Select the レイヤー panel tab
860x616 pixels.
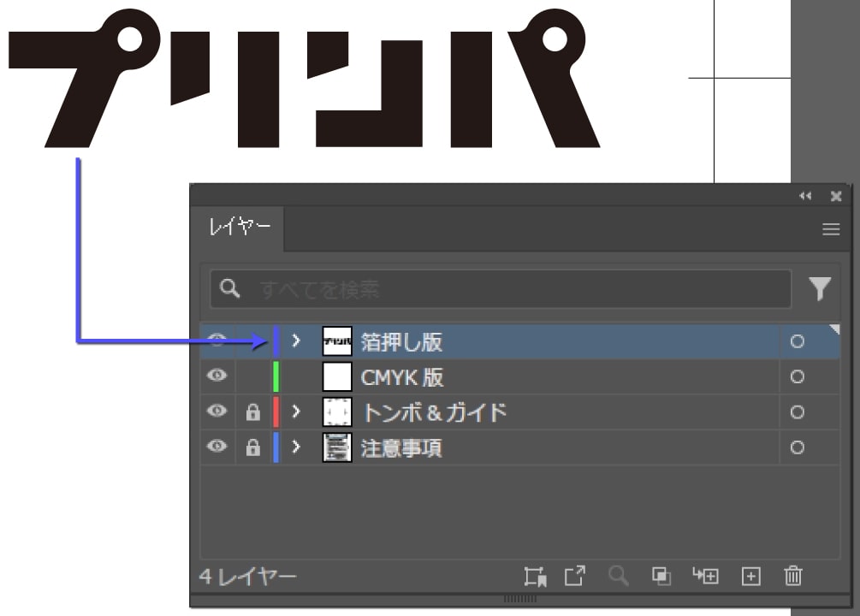240,228
